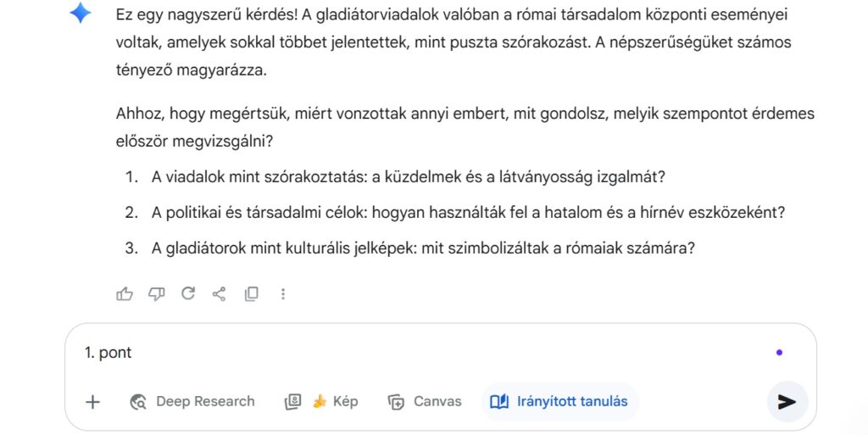Click the opening paragraph "Ez egy nagyszerű kérdés!"

click(454, 42)
